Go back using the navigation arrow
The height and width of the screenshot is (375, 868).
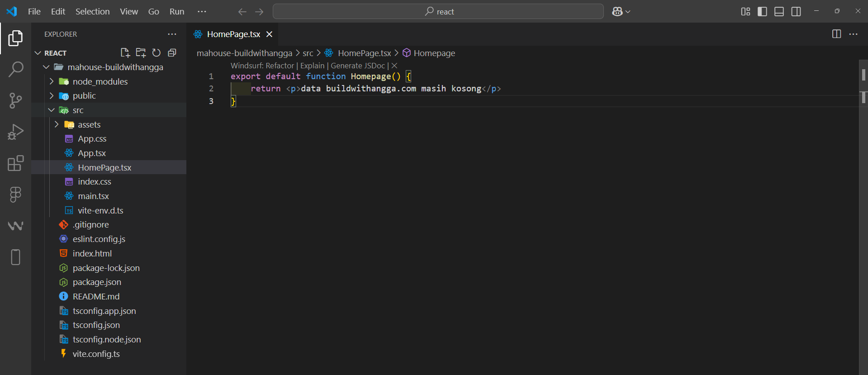(242, 12)
